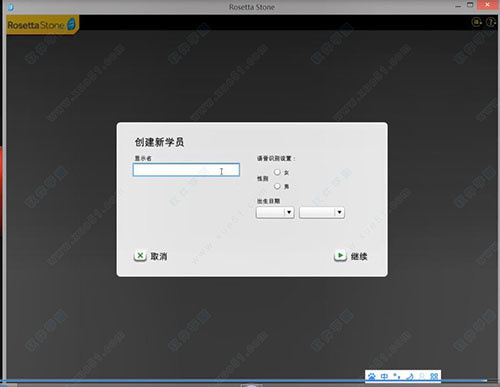Open the preferences menu icon beside help
The image size is (500, 387).
[x=477, y=22]
